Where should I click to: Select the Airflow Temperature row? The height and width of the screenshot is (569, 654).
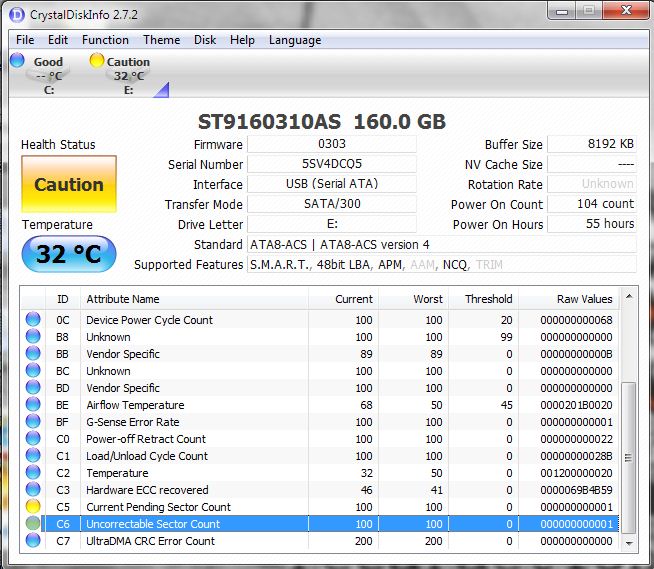pos(320,405)
